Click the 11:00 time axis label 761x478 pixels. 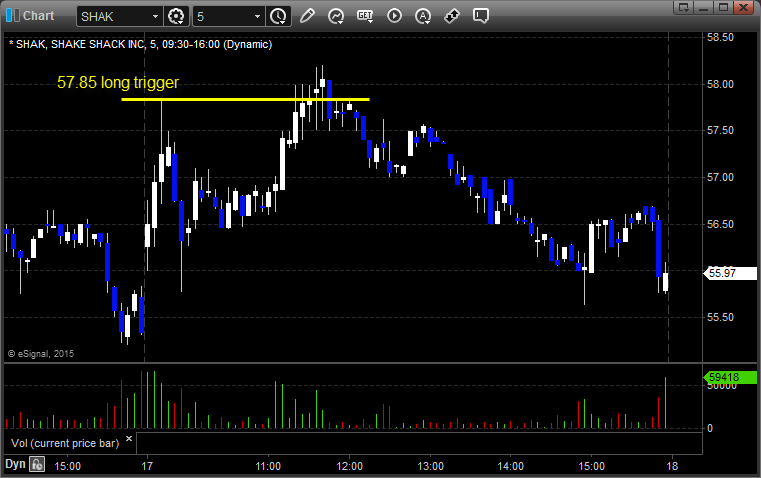click(268, 466)
